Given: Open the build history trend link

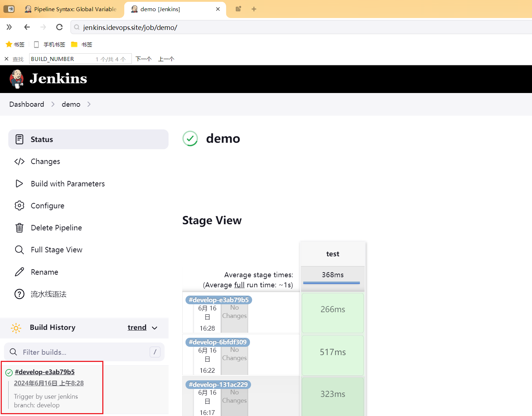Looking at the screenshot, I should point(137,327).
